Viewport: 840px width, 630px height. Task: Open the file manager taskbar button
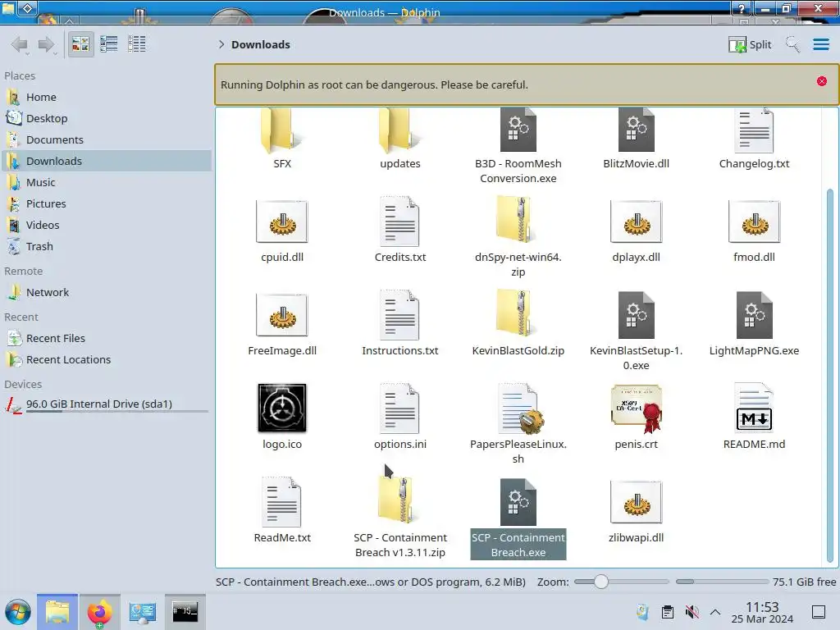(57, 612)
